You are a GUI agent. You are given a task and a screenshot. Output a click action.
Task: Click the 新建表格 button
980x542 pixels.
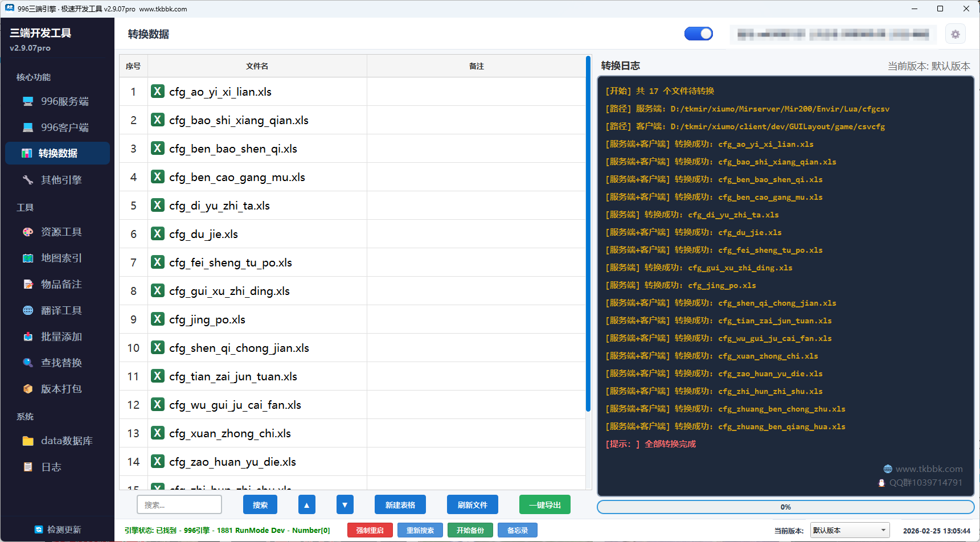click(400, 505)
